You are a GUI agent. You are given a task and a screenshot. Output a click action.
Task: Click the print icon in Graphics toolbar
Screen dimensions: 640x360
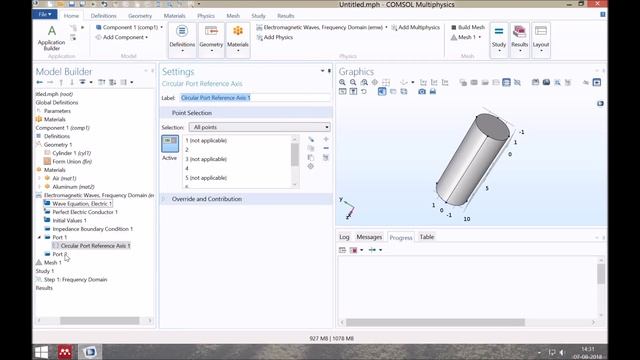(433, 92)
